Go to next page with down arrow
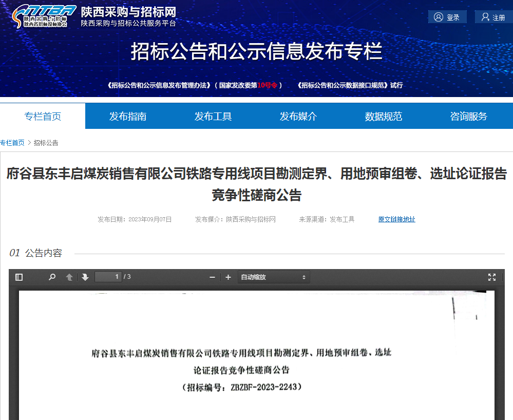This screenshot has height=420, width=513. click(85, 277)
